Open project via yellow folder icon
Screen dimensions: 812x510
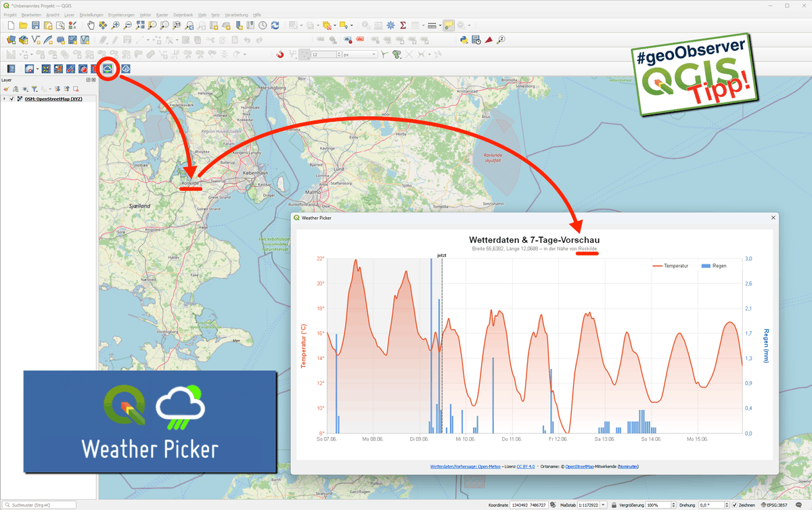click(23, 25)
